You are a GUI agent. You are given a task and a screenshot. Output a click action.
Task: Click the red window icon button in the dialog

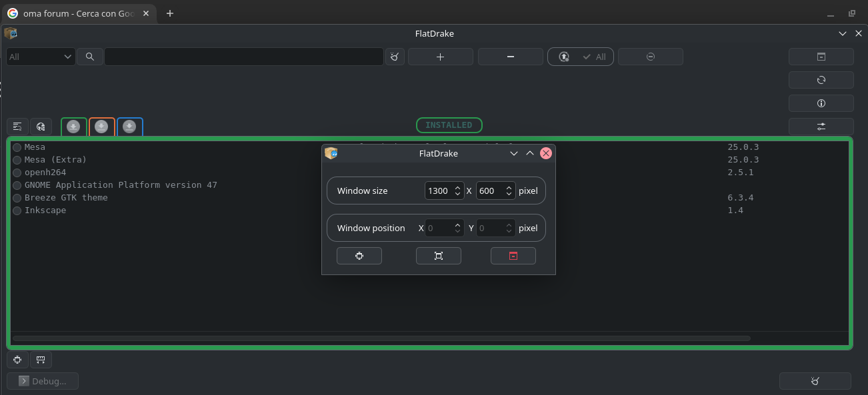[513, 256]
